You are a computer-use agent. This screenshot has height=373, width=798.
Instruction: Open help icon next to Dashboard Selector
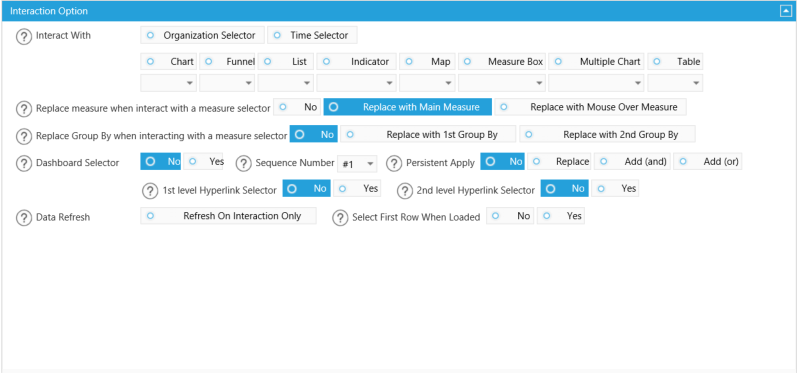point(23,163)
